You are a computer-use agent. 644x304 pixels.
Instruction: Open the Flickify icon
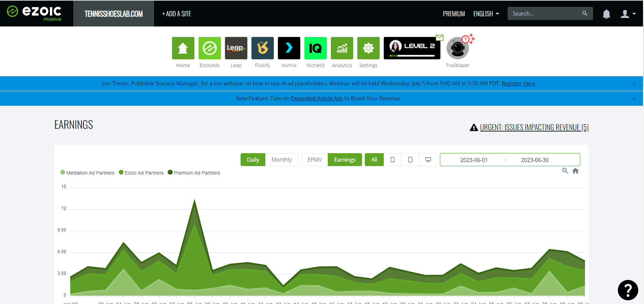coord(263,48)
